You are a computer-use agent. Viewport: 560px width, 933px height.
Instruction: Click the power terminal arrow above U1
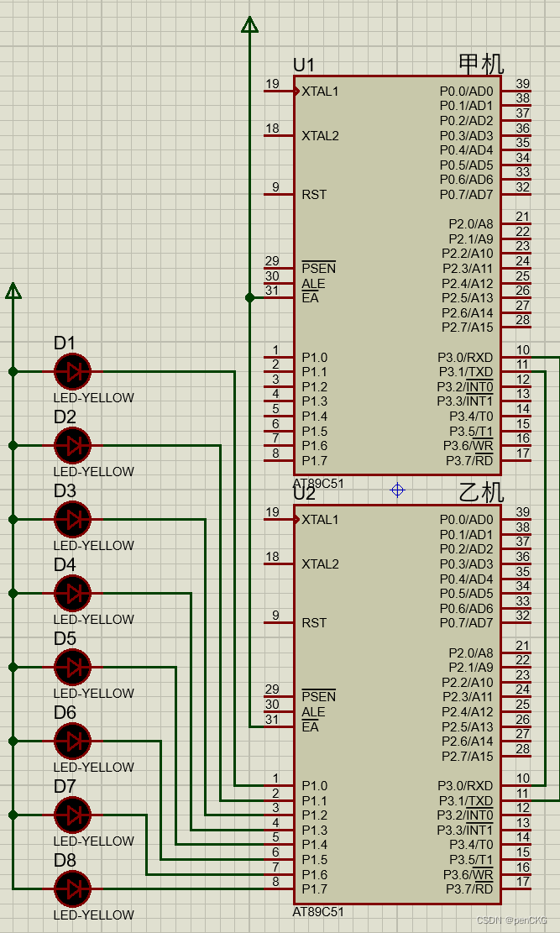coord(249,24)
